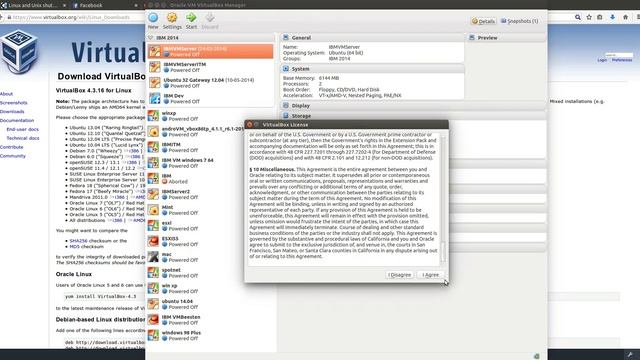640x360 pixels.
Task: Click the winxp VM icon
Action: pos(153,116)
